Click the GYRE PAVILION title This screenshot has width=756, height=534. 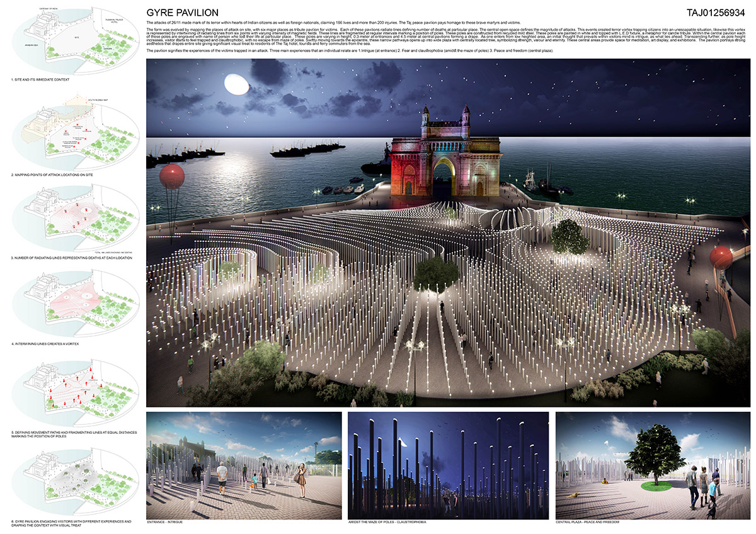(x=182, y=13)
